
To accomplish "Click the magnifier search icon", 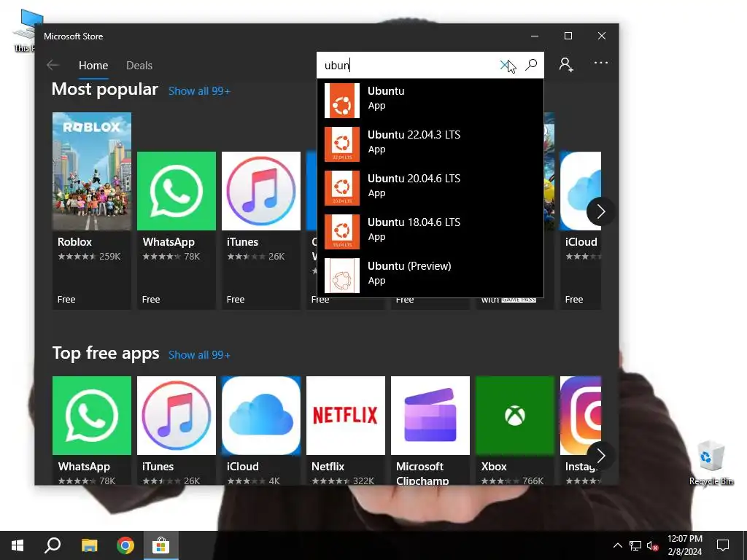I will point(531,65).
